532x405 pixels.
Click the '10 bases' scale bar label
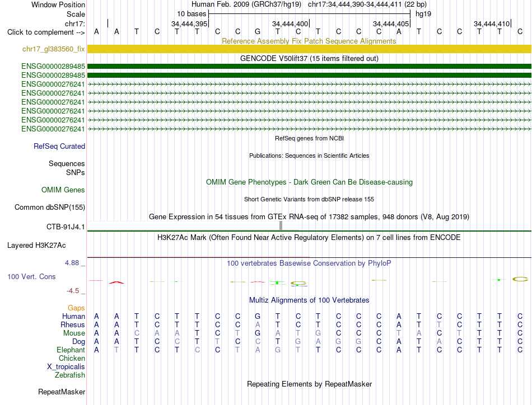click(x=192, y=14)
